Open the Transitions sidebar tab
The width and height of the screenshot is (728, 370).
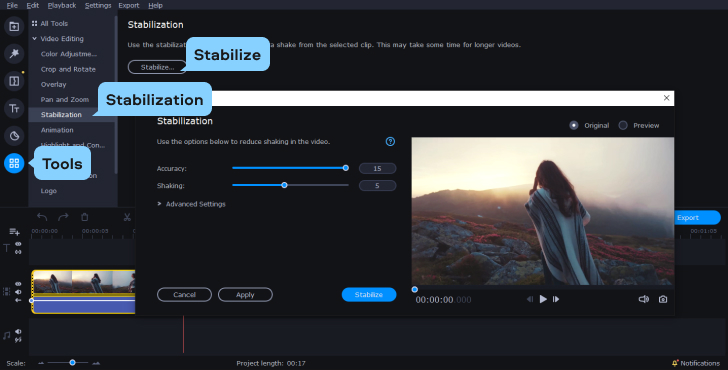pyautogui.click(x=14, y=81)
